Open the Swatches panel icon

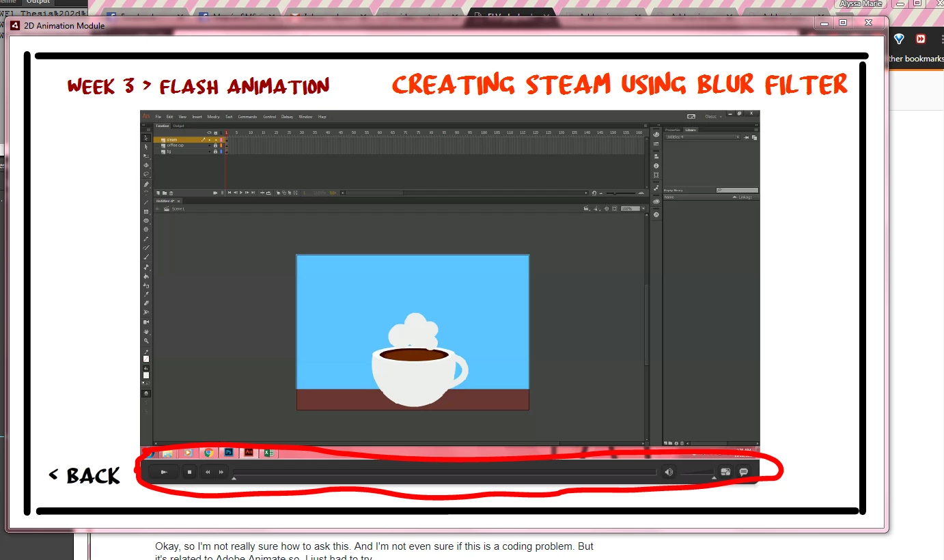656,144
